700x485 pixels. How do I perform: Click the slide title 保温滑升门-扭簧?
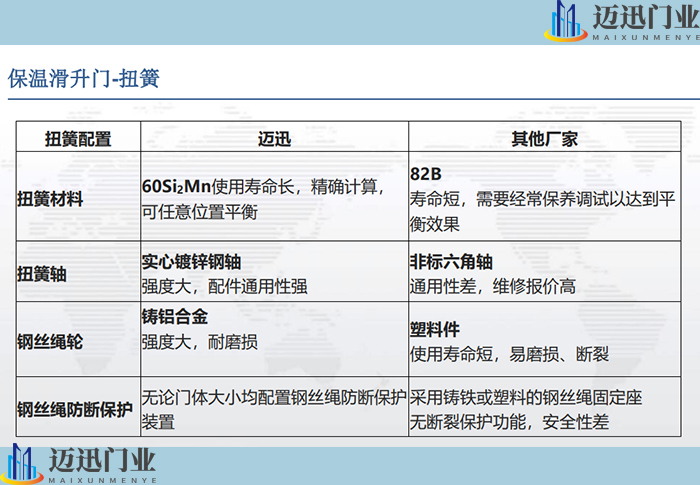click(x=83, y=79)
